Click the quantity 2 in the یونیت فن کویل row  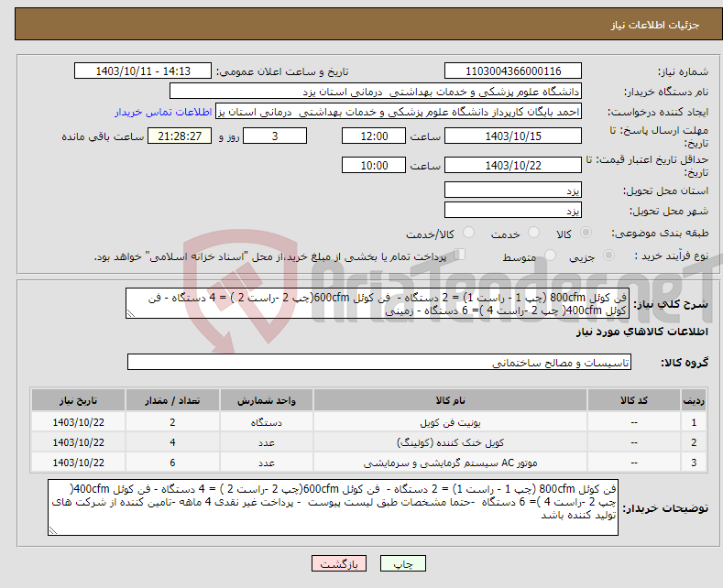(172, 422)
